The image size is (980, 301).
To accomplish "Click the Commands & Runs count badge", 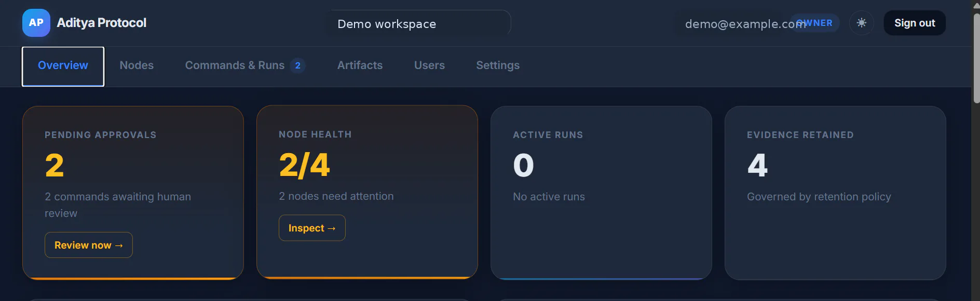I will 298,65.
